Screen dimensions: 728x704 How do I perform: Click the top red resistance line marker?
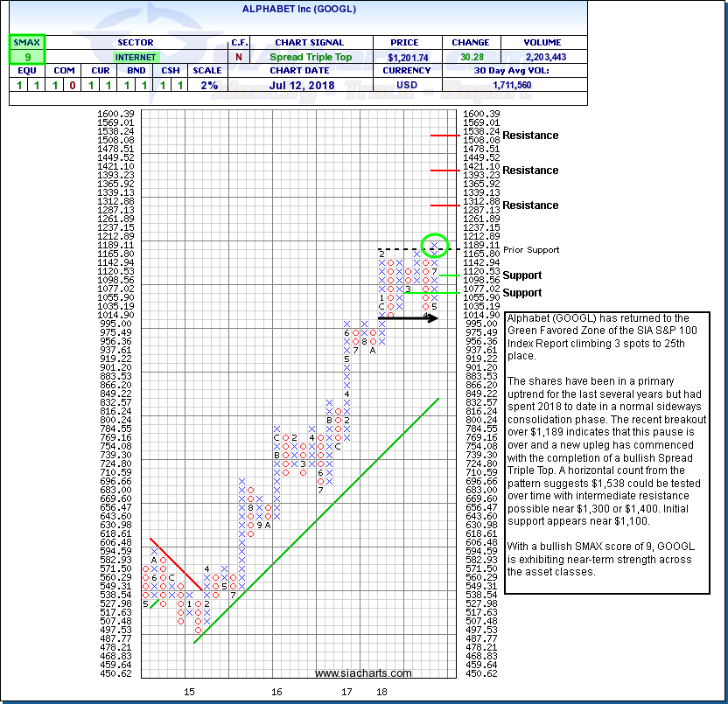pos(444,136)
